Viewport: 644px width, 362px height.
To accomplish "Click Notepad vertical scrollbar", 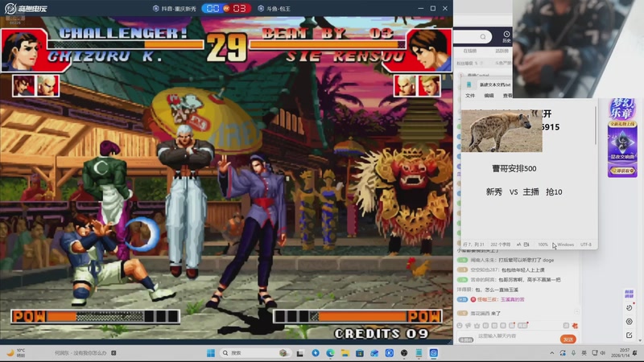I will click(595, 125).
